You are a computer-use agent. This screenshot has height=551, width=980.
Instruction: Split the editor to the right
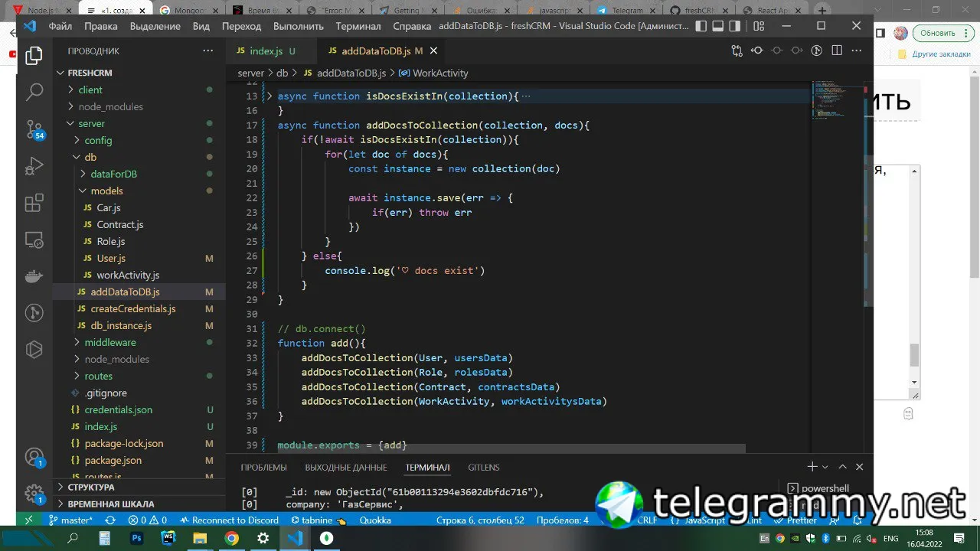(x=836, y=51)
